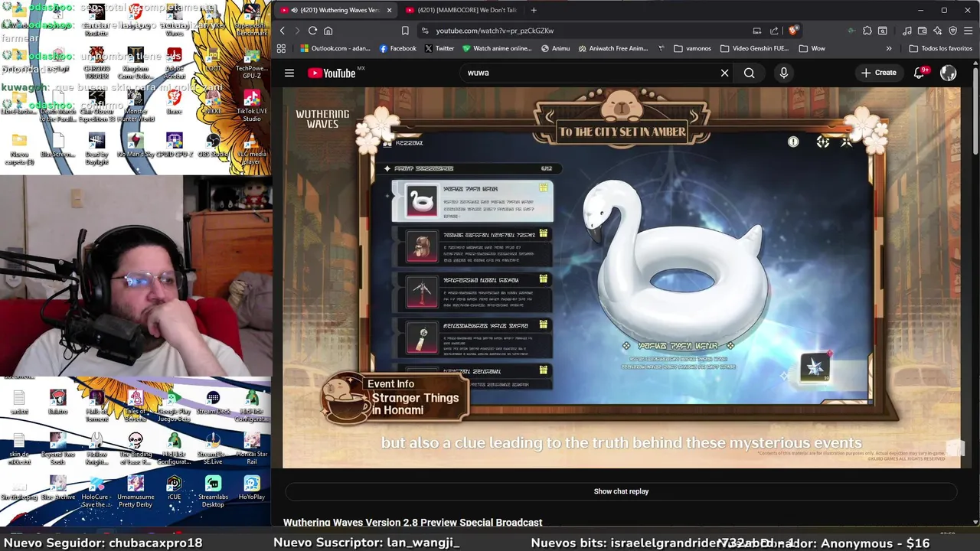
Task: Open the Watch anime online bookmark
Action: tap(497, 48)
